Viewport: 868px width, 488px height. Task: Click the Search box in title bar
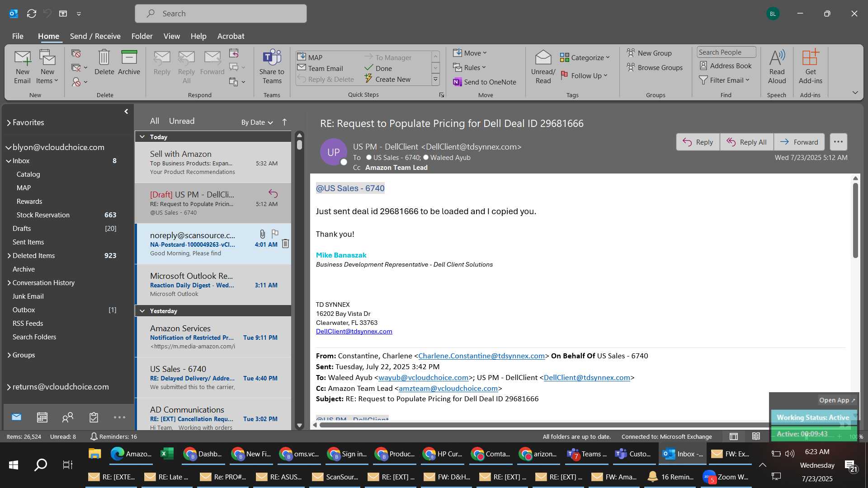(221, 14)
